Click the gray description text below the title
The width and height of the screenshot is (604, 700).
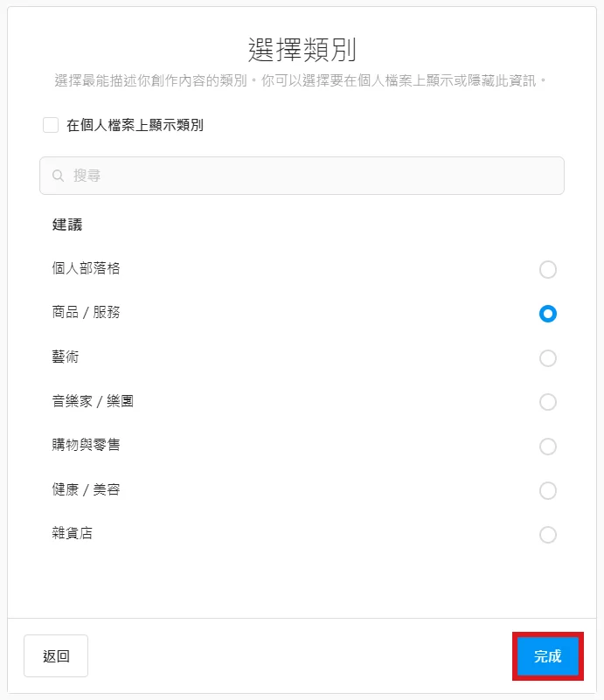click(x=302, y=80)
